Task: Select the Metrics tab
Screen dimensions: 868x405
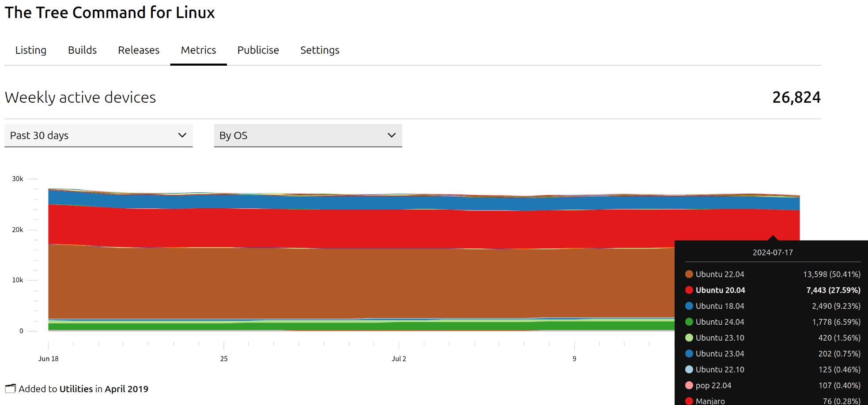Action: pyautogui.click(x=198, y=50)
